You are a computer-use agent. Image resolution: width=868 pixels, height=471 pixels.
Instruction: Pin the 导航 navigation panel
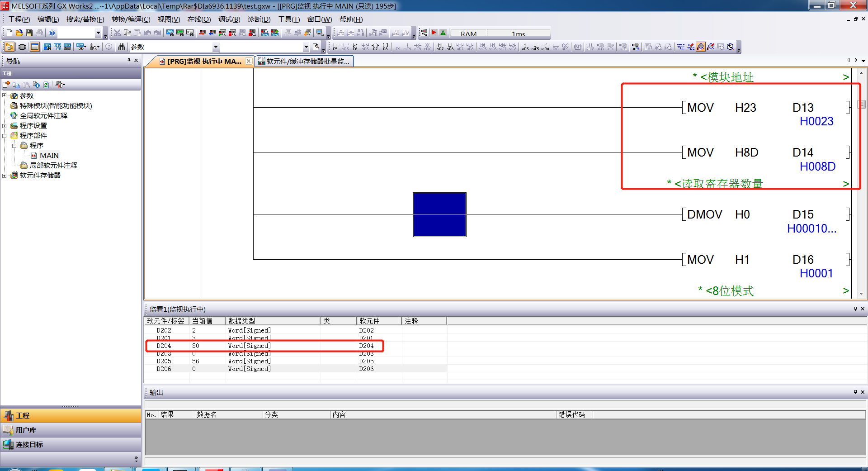pos(129,61)
